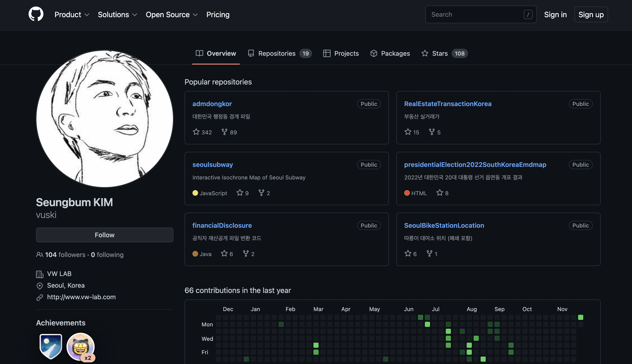This screenshot has width=632, height=364.
Task: Click the brown Java language dot
Action: (x=195, y=253)
